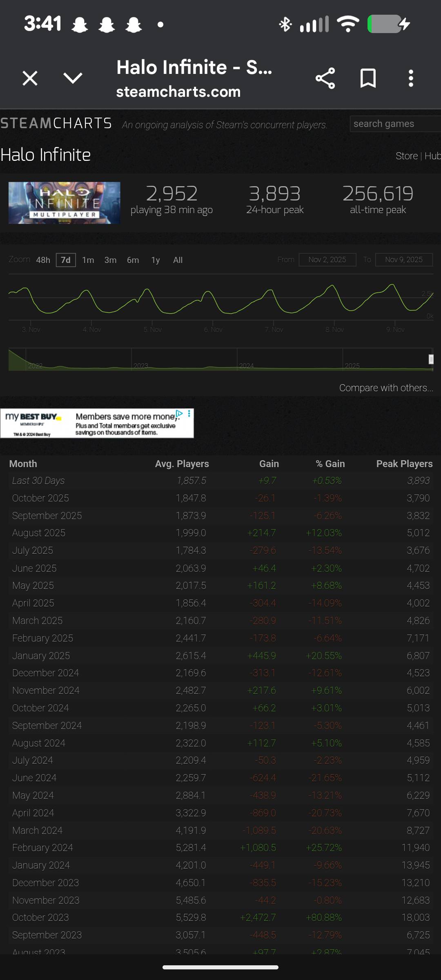The image size is (441, 980).
Task: Click the Month column header
Action: coord(23,464)
